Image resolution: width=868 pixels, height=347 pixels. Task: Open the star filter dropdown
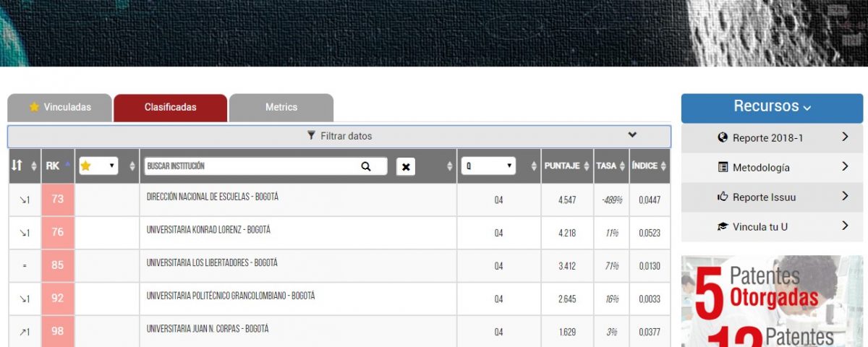[98, 166]
